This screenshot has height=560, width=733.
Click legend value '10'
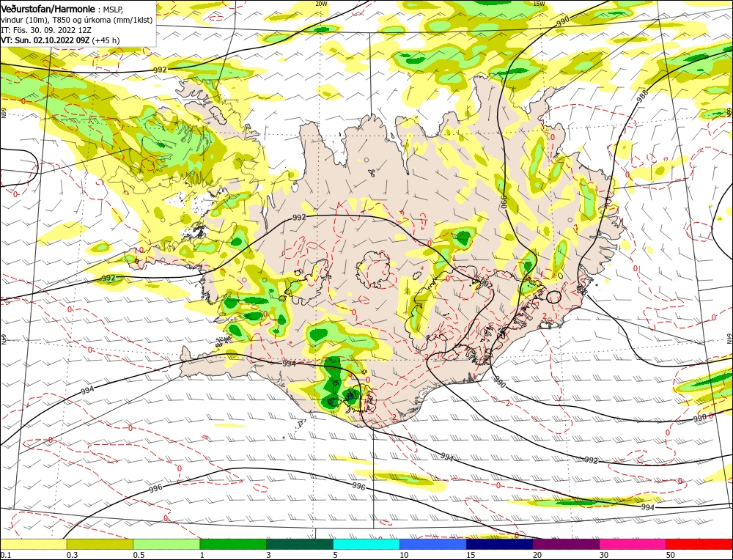(x=404, y=555)
